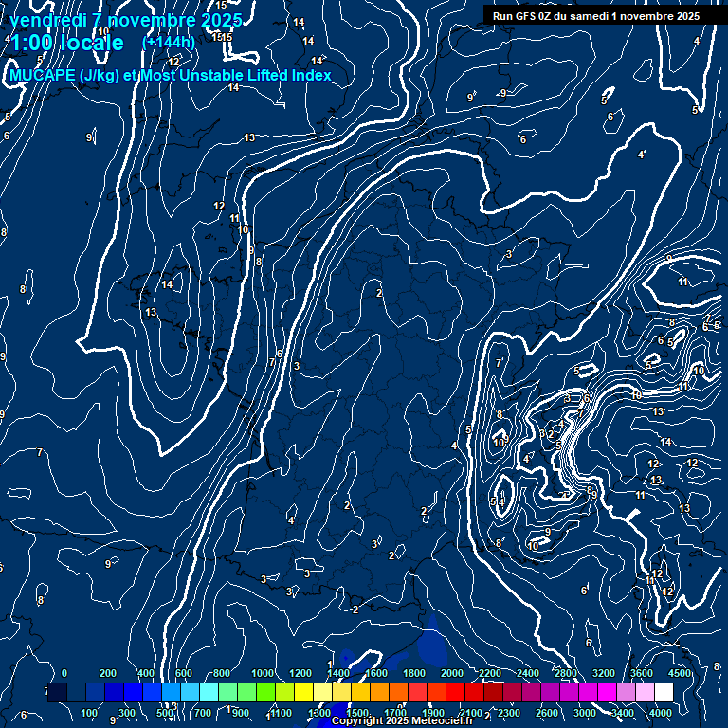
Task: Click the 1:00 locale time label
Action: point(67,43)
